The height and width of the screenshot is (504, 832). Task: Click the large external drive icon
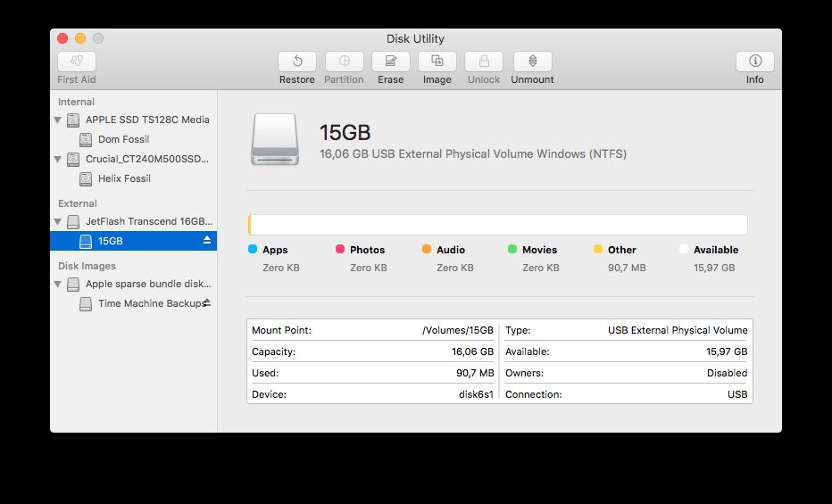tap(276, 138)
